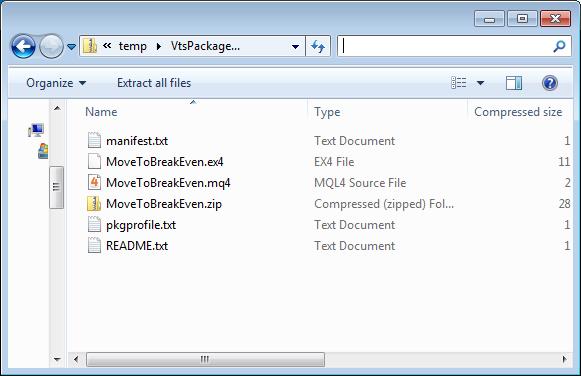Open Help via the question mark icon
Screen dimensions: 581x376
550,83
